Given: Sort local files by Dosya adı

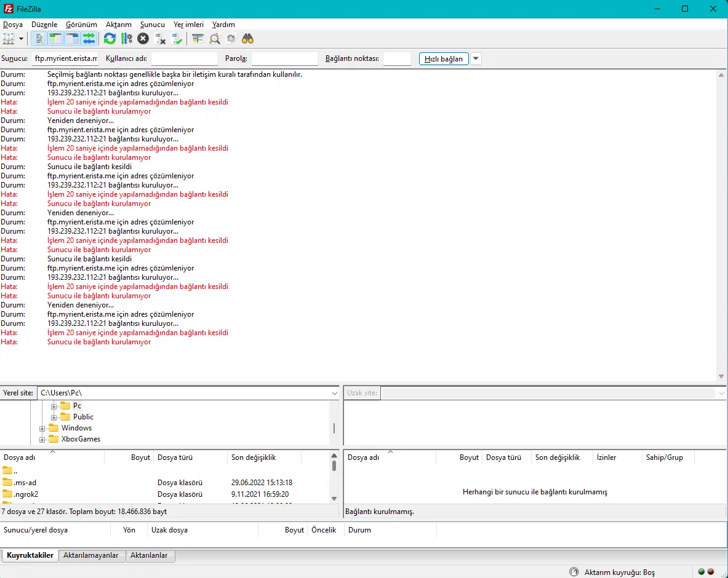Looking at the screenshot, I should pyautogui.click(x=52, y=457).
